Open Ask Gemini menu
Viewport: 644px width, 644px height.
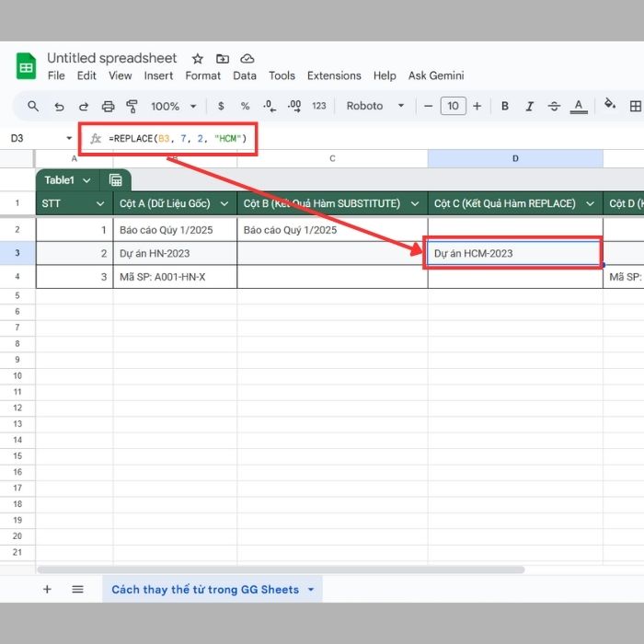pyautogui.click(x=436, y=75)
